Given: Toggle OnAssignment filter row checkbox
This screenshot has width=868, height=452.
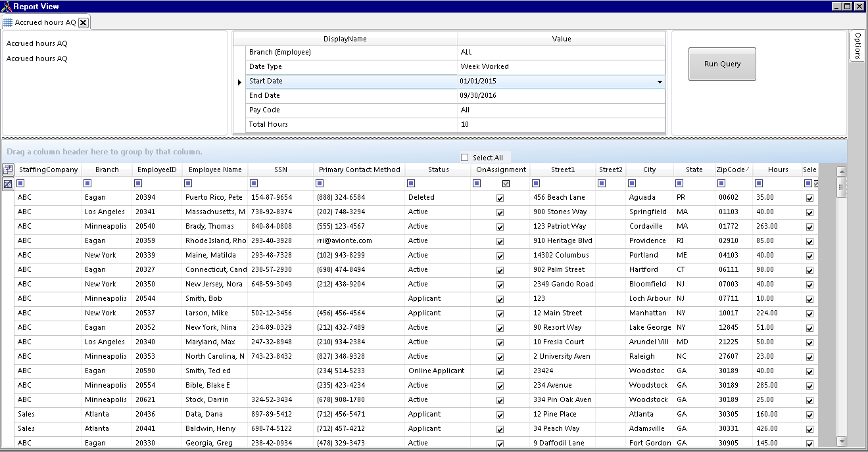Looking at the screenshot, I should click(506, 184).
